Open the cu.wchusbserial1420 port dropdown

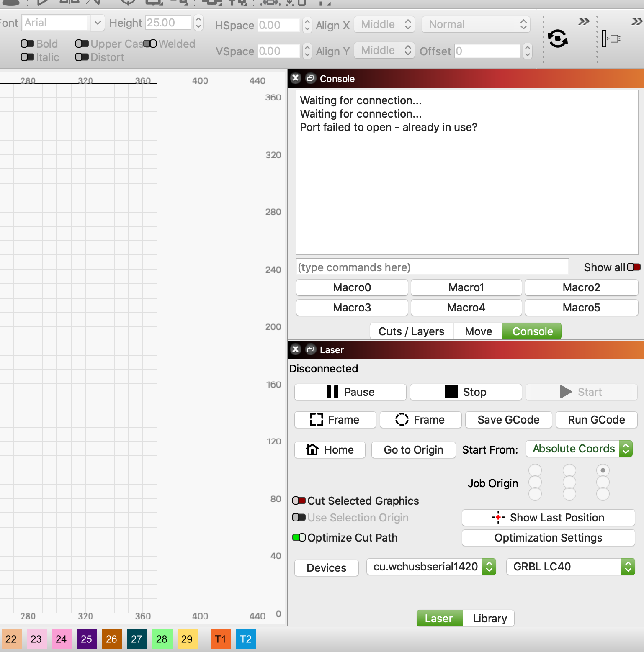click(431, 567)
